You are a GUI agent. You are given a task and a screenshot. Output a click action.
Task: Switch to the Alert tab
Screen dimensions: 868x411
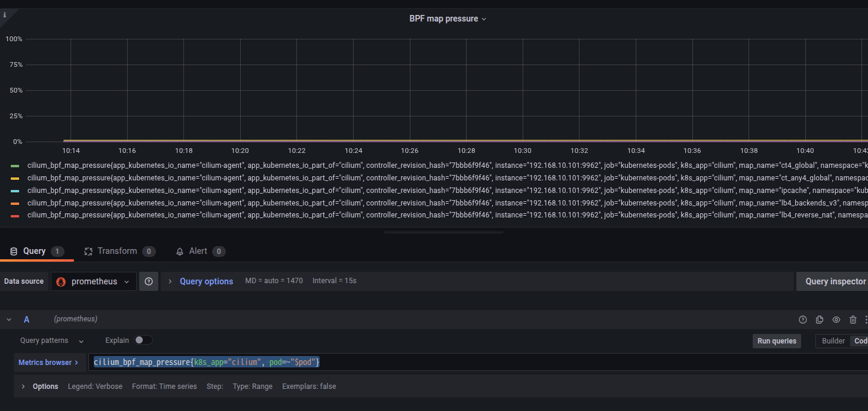pos(200,251)
